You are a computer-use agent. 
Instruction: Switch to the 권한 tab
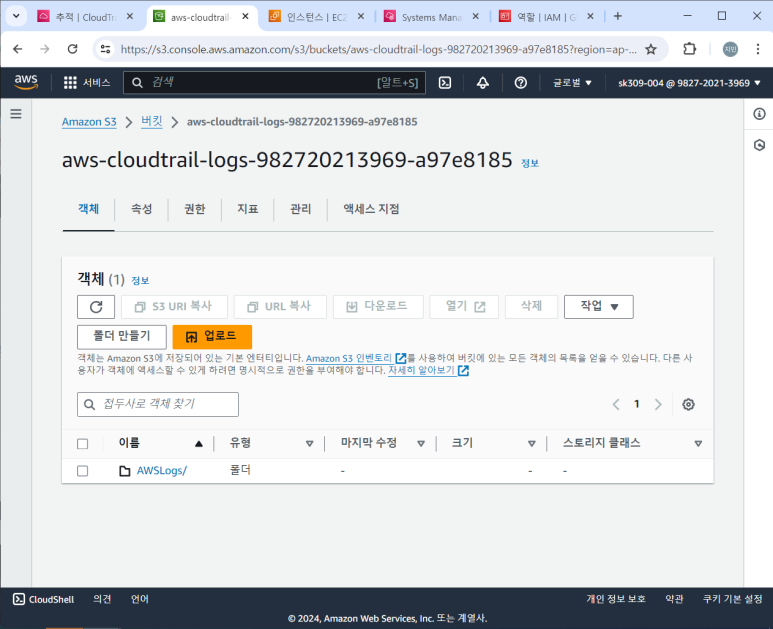pyautogui.click(x=195, y=209)
